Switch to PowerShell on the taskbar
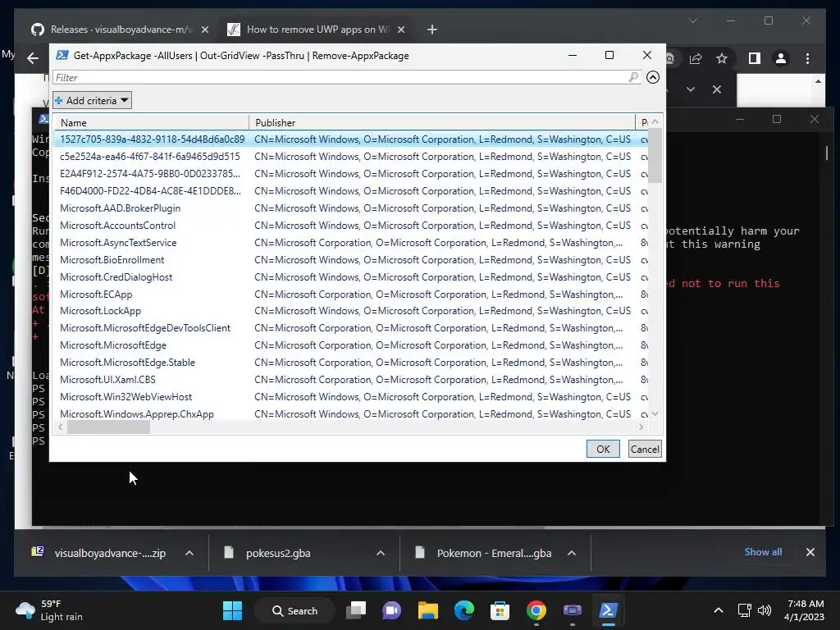Screen dimensions: 840x630 pos(608,610)
